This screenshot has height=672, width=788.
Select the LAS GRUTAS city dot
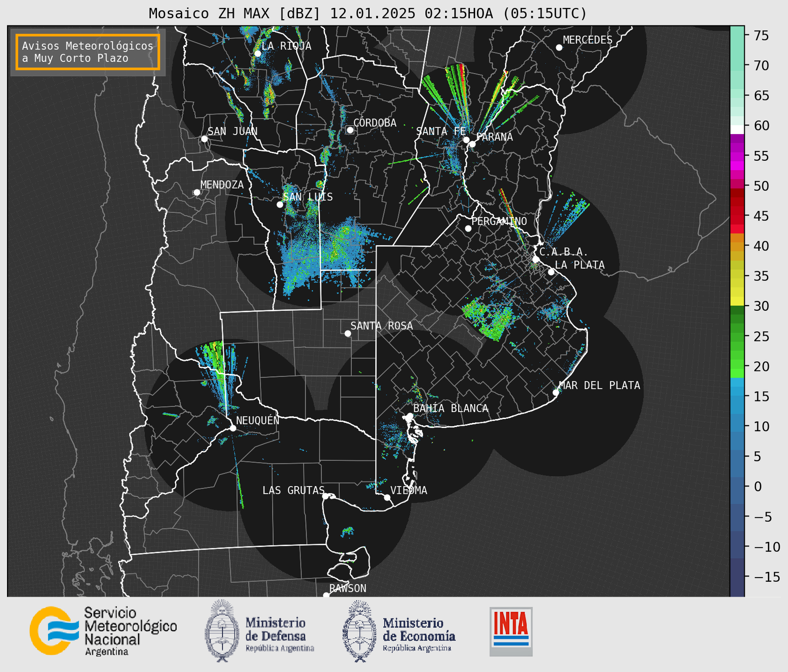click(x=326, y=496)
